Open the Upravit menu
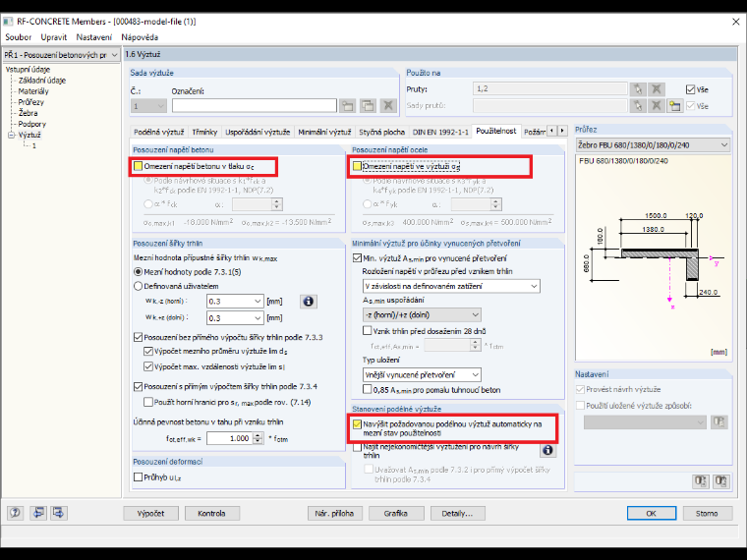The height and width of the screenshot is (560, 747). [x=53, y=37]
